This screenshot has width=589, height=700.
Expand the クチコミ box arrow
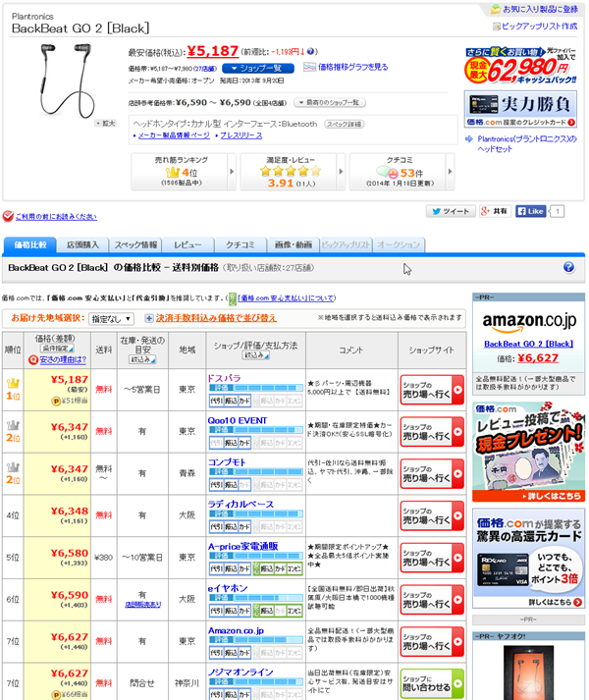tap(450, 172)
